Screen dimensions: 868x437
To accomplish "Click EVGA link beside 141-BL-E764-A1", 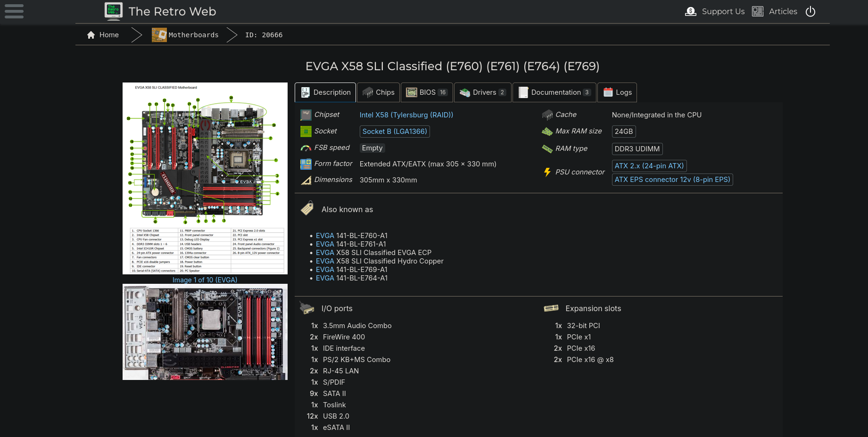I will (325, 278).
